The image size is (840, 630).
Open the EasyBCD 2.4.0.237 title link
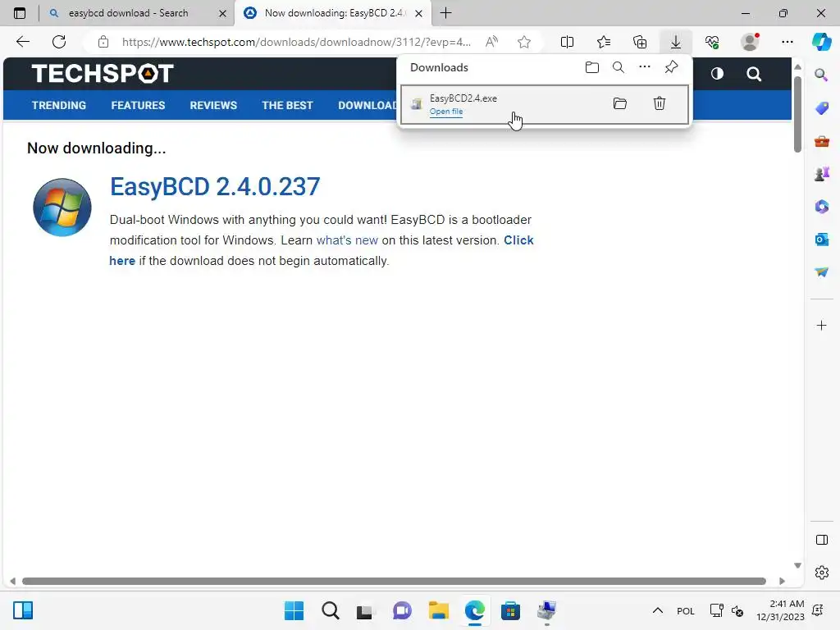tap(215, 186)
